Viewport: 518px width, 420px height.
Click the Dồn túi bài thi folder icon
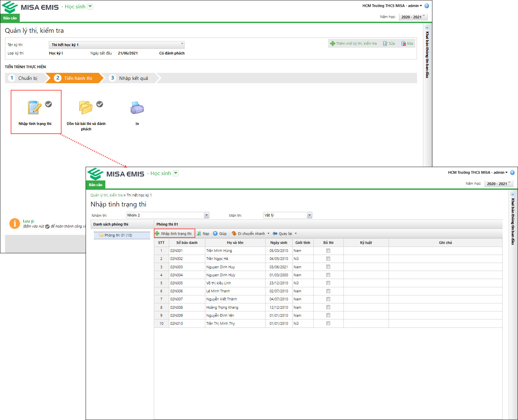point(86,108)
